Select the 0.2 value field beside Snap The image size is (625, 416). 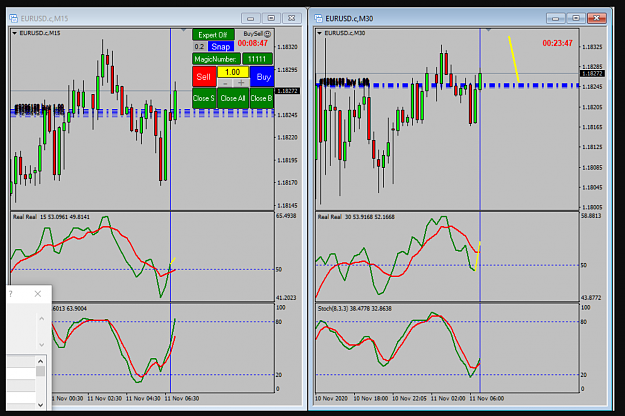199,47
